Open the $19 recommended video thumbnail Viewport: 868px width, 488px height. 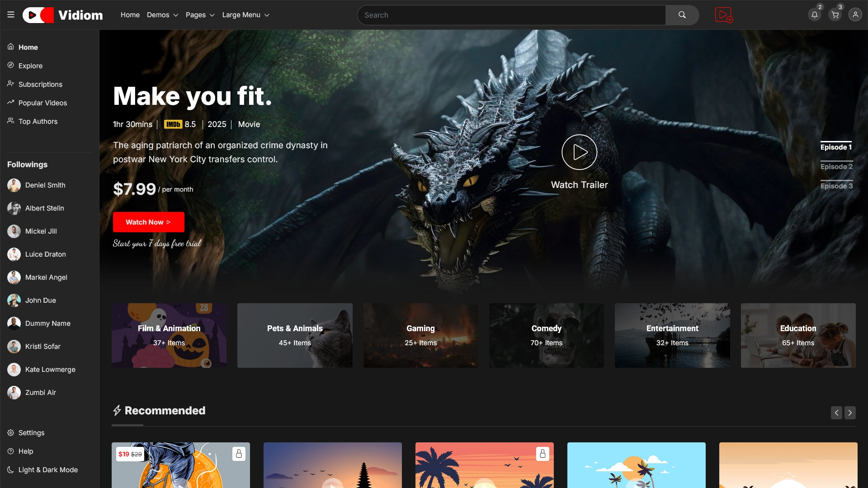tap(181, 465)
